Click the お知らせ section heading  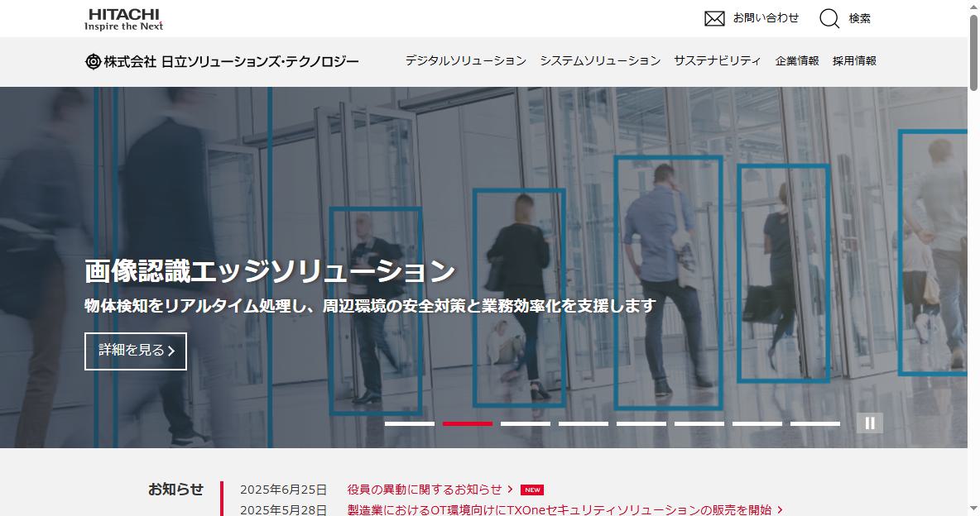tap(175, 490)
